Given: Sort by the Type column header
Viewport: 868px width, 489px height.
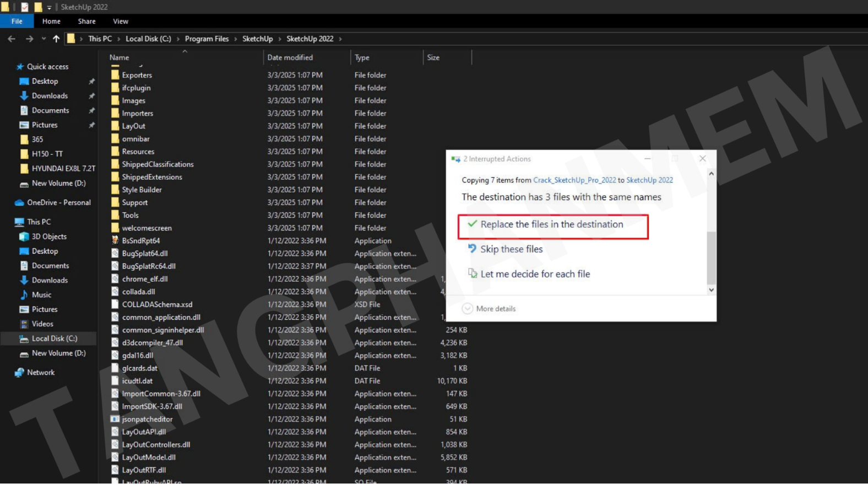Looking at the screenshot, I should 362,57.
